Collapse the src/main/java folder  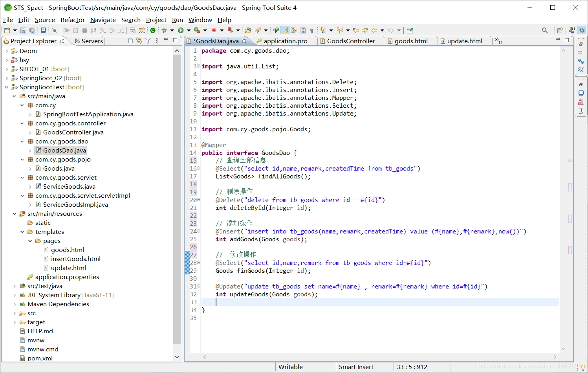click(x=15, y=96)
